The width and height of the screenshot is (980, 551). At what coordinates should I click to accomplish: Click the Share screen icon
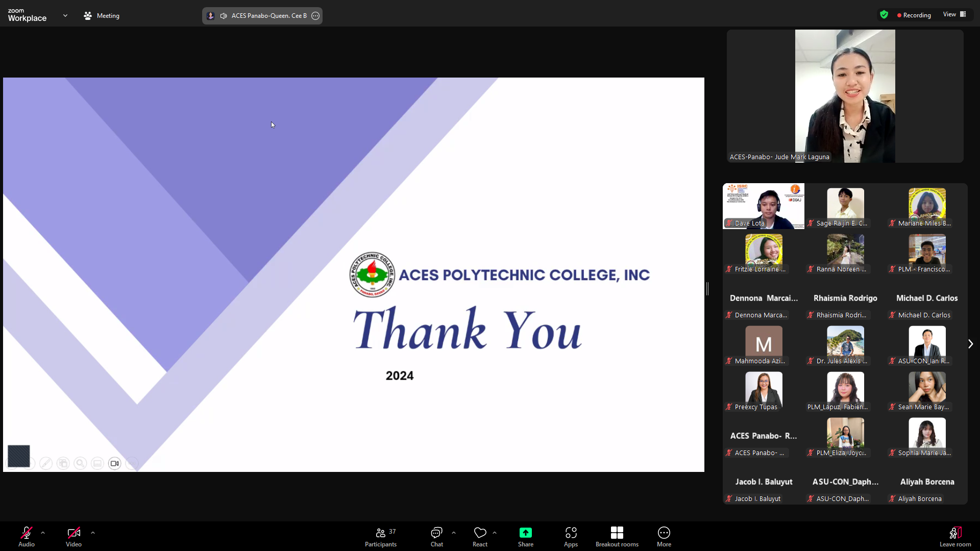click(x=525, y=533)
